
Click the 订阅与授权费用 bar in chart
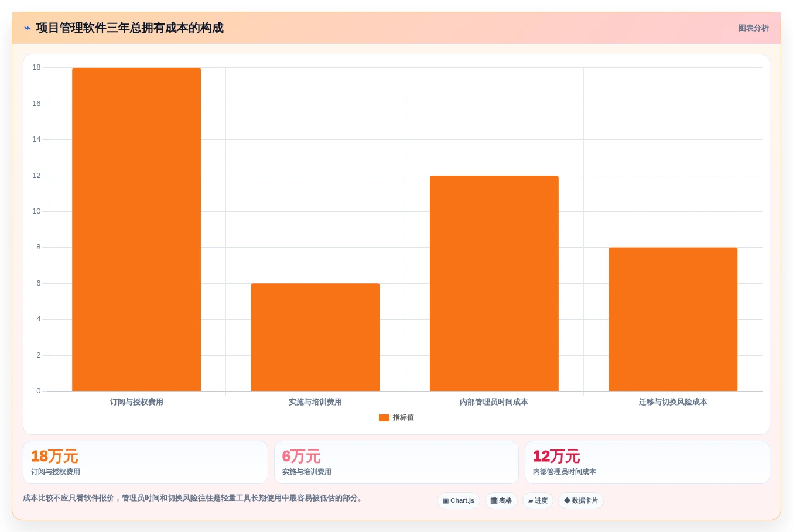136,229
